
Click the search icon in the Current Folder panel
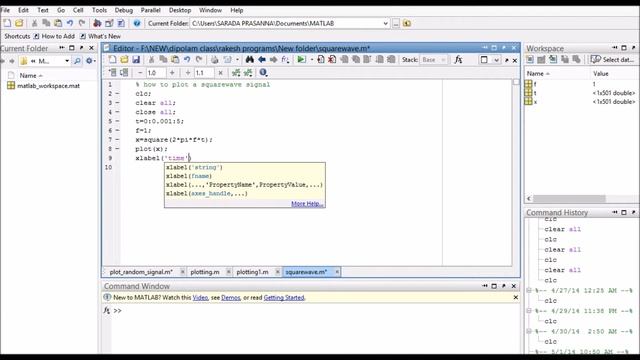[x=77, y=61]
